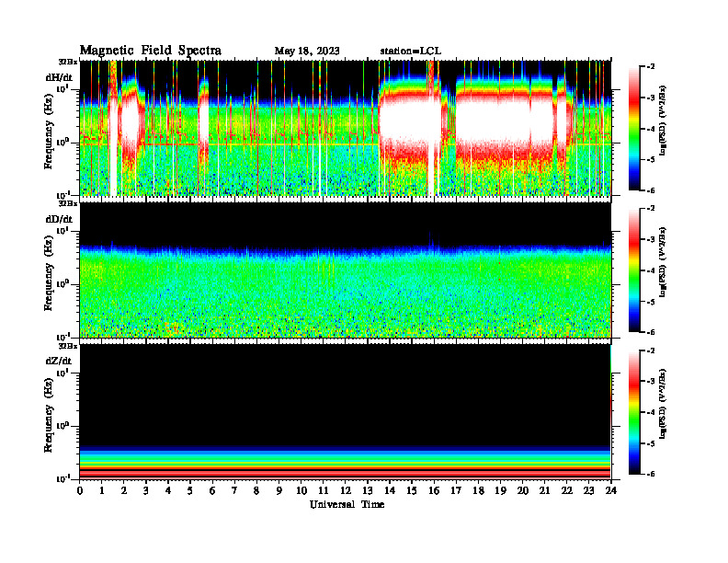Click the "Magnetic Field Spectra" title
The width and height of the screenshot is (728, 563).
click(151, 51)
